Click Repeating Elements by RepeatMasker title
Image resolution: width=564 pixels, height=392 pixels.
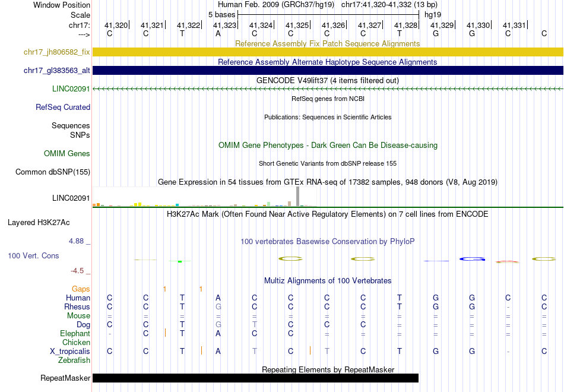click(x=328, y=369)
